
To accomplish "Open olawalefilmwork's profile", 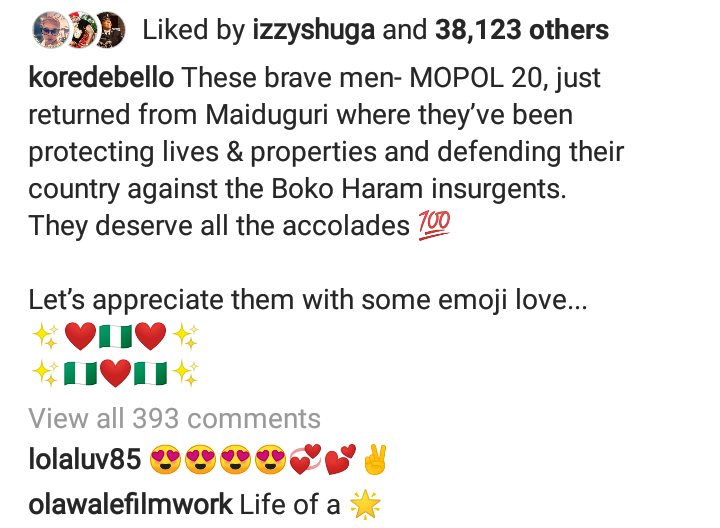I will (x=130, y=505).
